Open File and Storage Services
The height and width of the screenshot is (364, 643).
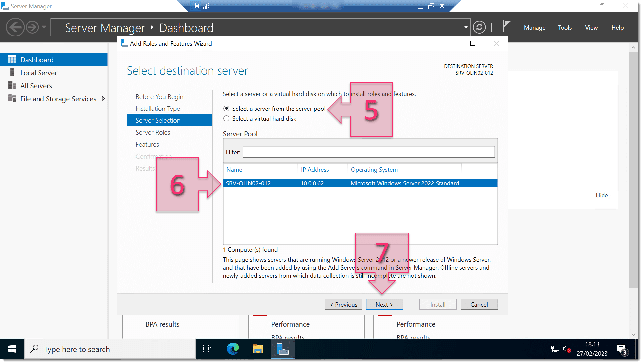(x=58, y=99)
